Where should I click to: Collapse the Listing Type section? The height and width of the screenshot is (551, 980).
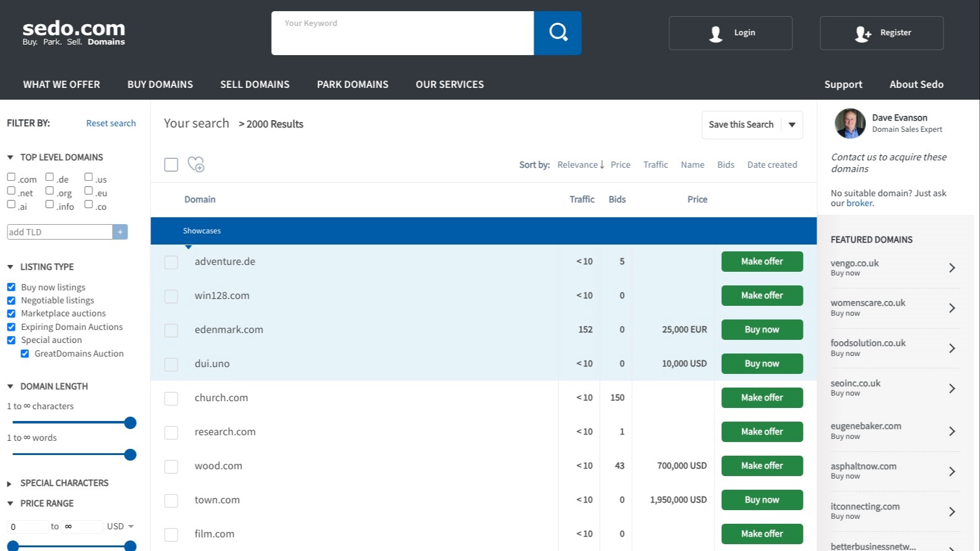pyautogui.click(x=10, y=267)
